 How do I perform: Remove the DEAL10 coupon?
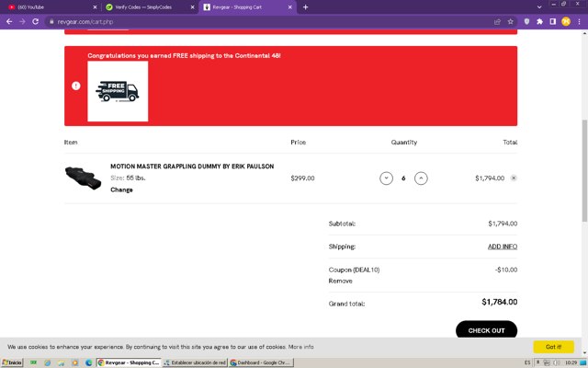point(341,281)
